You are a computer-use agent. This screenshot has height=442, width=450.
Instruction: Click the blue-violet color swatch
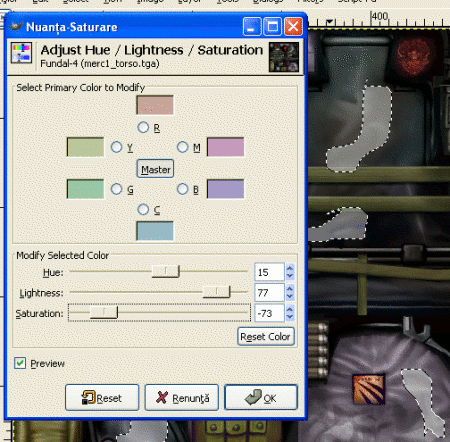226,189
